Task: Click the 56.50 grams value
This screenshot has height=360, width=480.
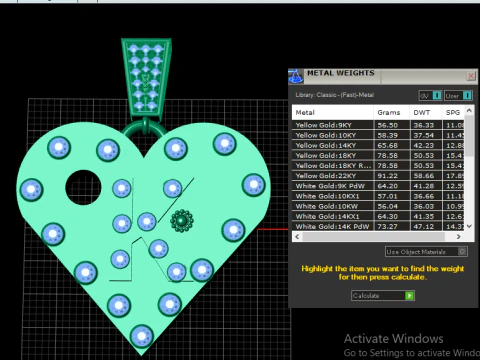Action: 387,125
